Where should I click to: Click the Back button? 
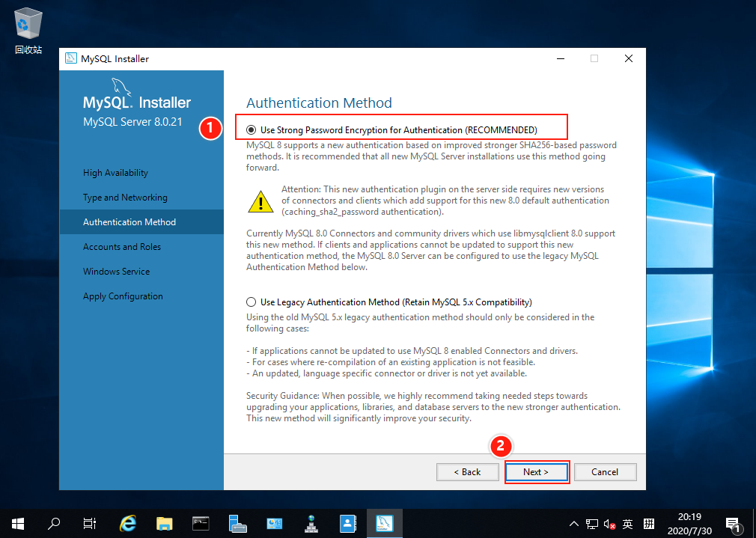pos(467,471)
